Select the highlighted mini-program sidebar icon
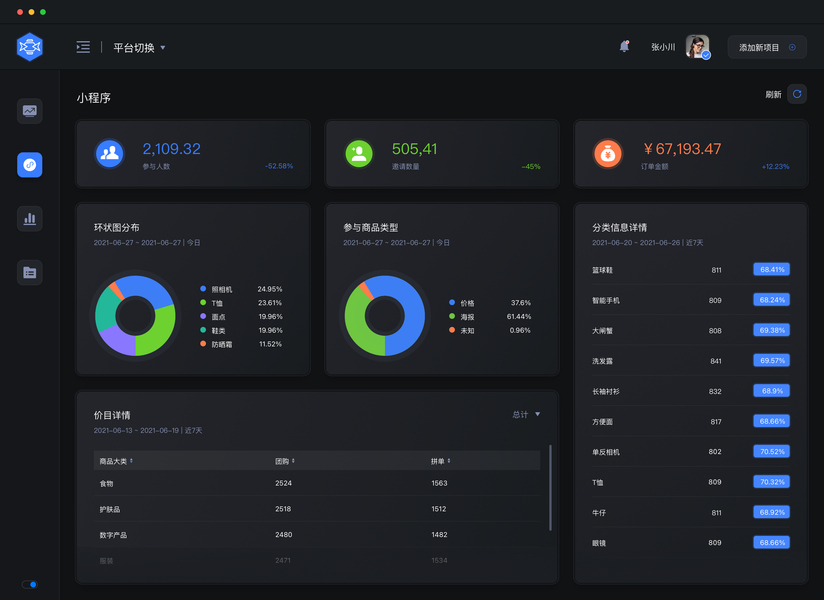The width and height of the screenshot is (824, 600). click(29, 165)
